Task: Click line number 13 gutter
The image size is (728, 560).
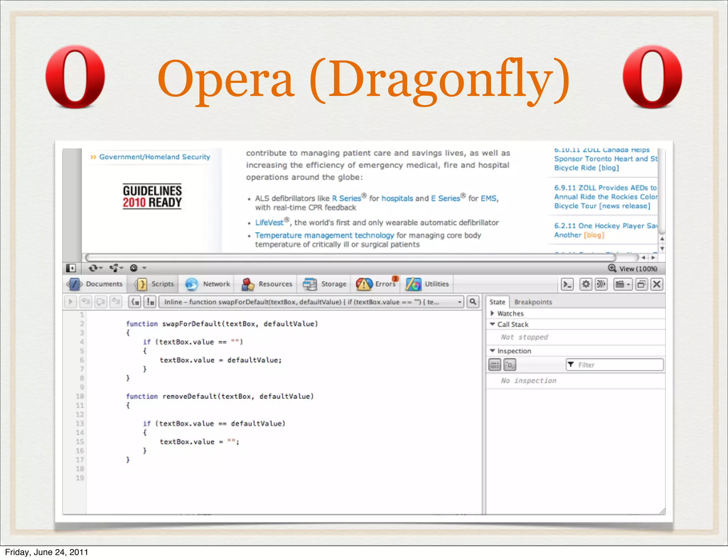Action: tap(80, 423)
